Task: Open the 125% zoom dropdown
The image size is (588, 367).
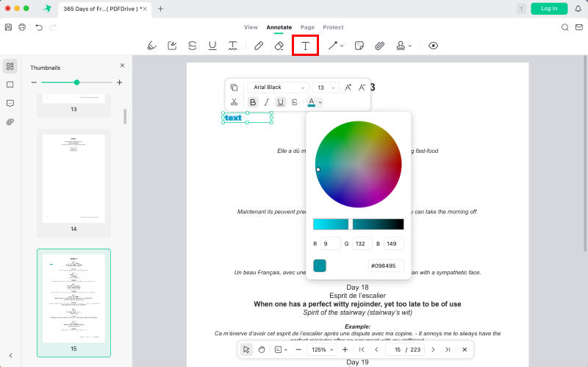Action: [x=322, y=349]
